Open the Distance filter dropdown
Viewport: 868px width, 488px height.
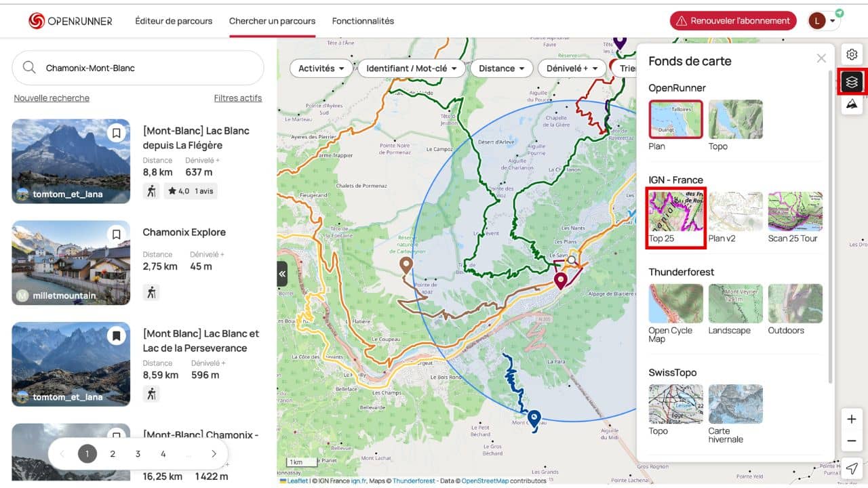[x=501, y=68]
